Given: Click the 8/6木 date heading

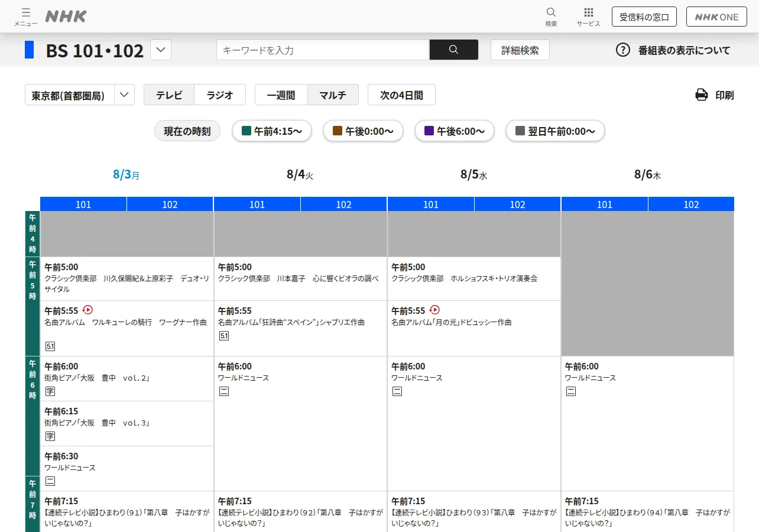Looking at the screenshot, I should (648, 174).
